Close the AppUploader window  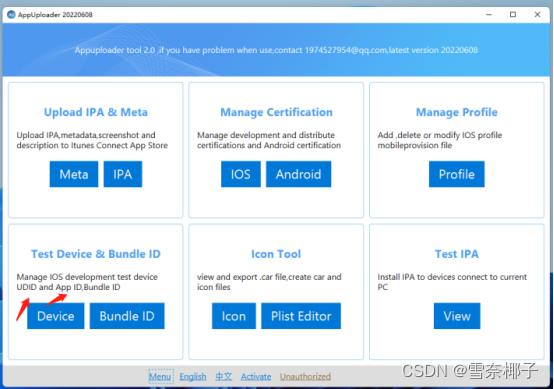click(537, 14)
